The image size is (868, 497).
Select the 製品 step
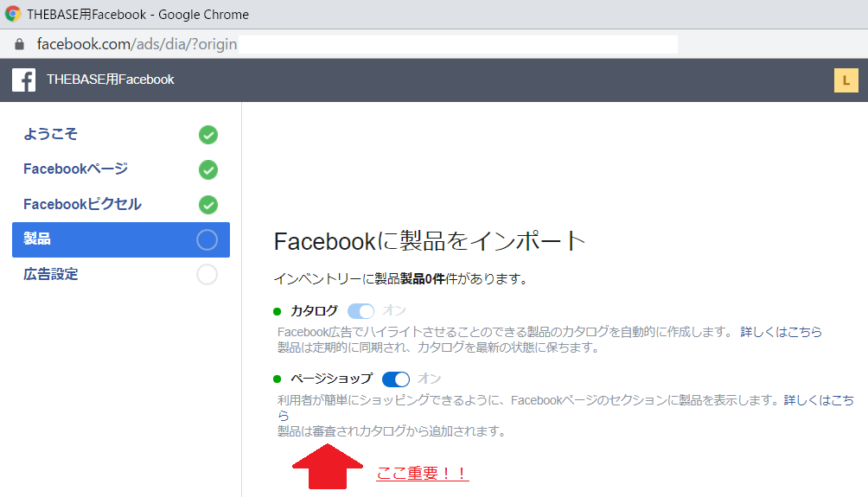tap(121, 239)
